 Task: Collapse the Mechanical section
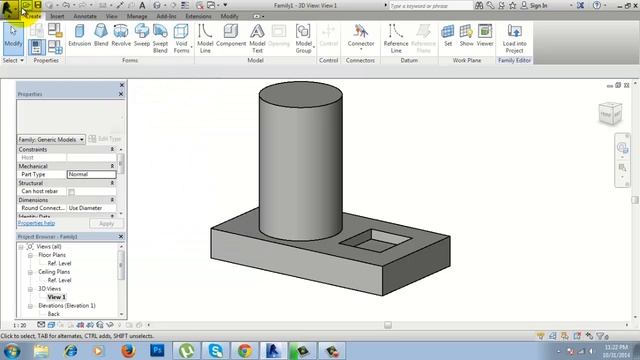[x=112, y=166]
